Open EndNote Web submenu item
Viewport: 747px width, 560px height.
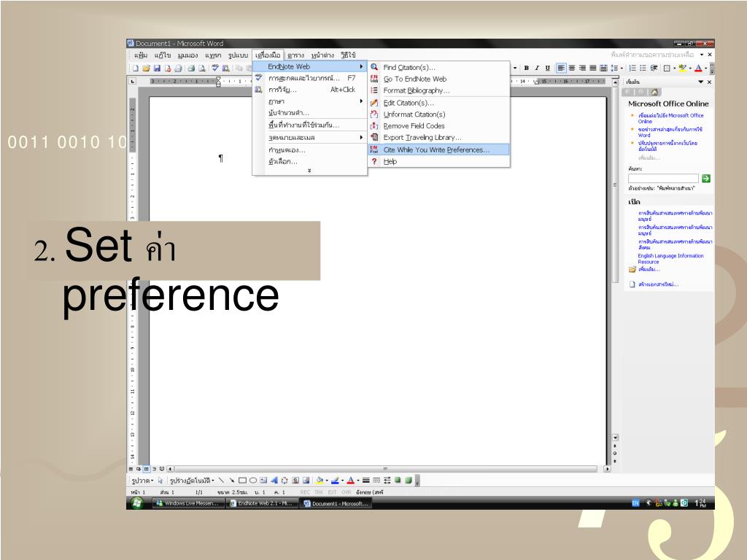coord(309,66)
